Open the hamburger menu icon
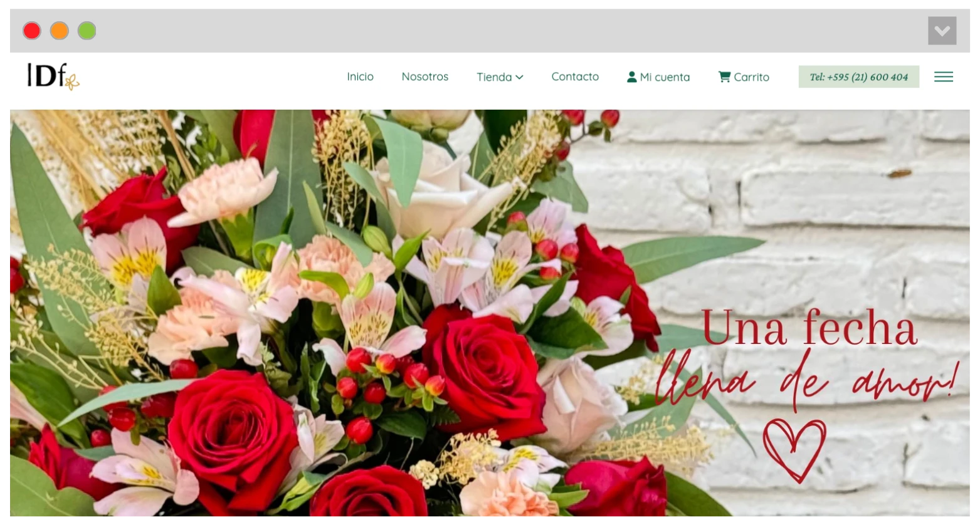 click(943, 77)
